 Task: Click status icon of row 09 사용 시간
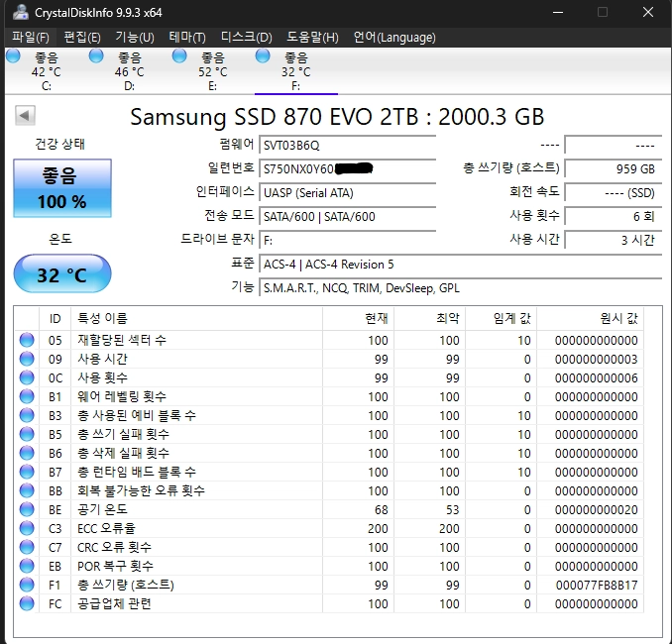(x=27, y=359)
